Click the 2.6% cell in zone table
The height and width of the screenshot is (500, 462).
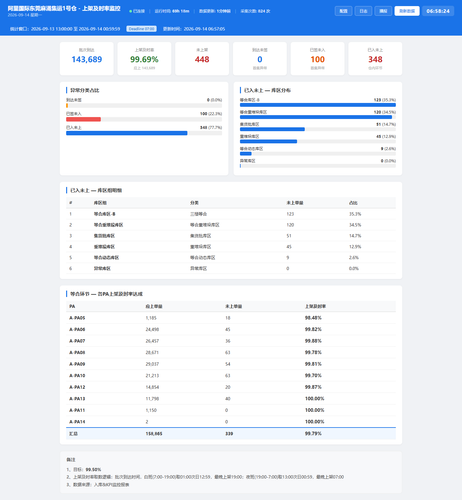[354, 258]
